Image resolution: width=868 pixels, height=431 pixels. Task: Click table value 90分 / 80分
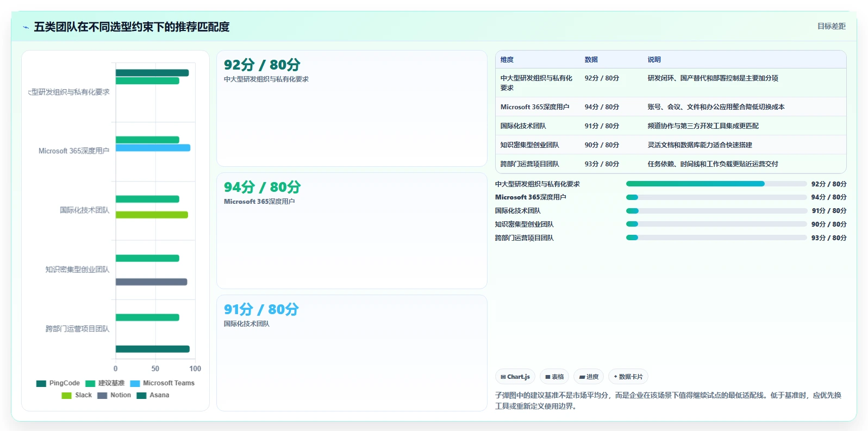[x=602, y=145]
